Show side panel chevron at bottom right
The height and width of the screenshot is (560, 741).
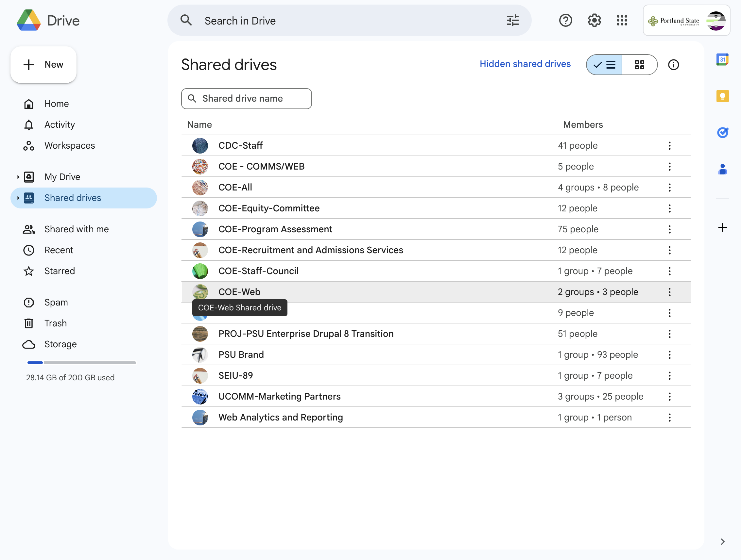[723, 542]
